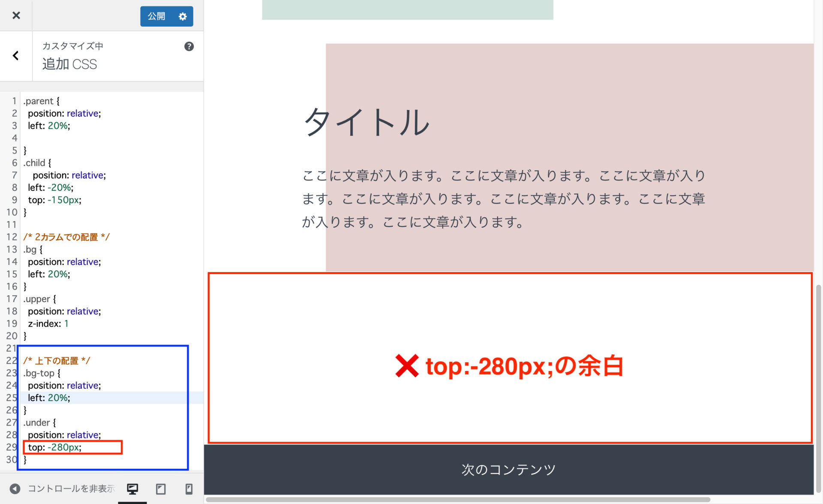Screen dimensions: 823x504
Task: Close the customizer with the X icon
Action: tap(16, 15)
